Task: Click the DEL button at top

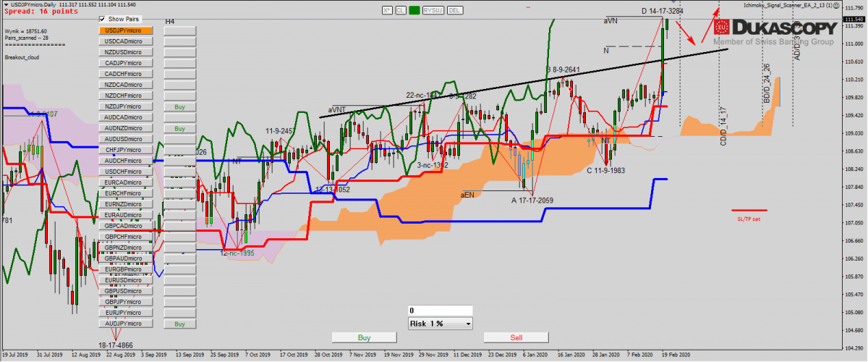Action: click(x=455, y=10)
